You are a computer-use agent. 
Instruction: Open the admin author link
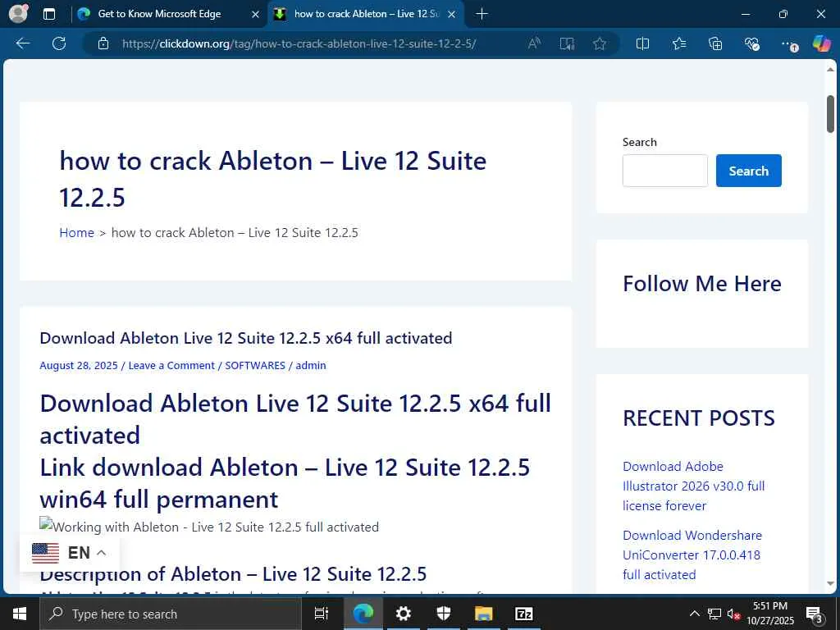[311, 365]
